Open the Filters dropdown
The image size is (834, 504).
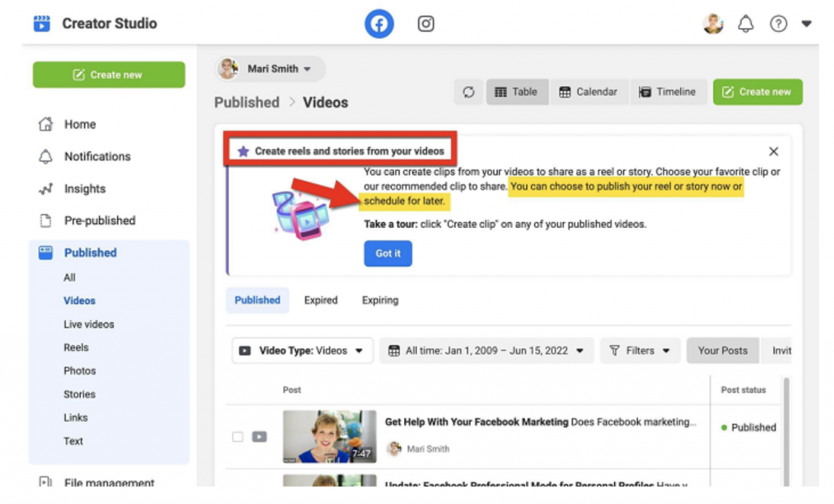(640, 351)
